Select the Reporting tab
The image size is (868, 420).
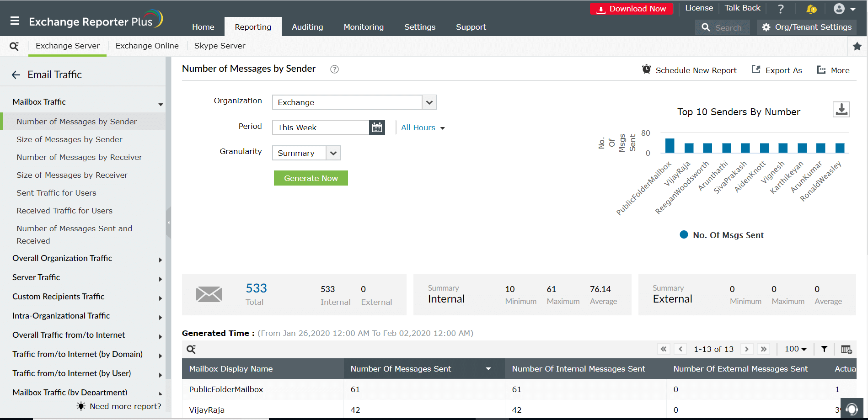253,27
